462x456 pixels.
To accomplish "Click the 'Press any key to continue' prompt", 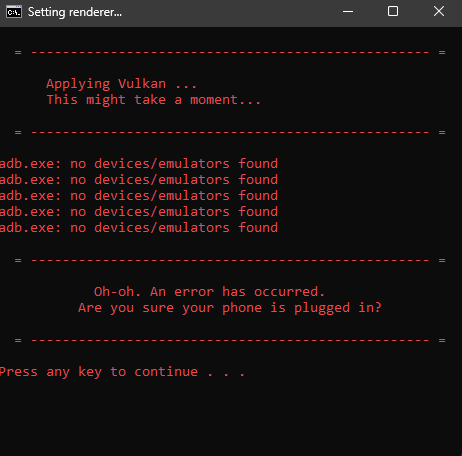I will coord(122,372).
